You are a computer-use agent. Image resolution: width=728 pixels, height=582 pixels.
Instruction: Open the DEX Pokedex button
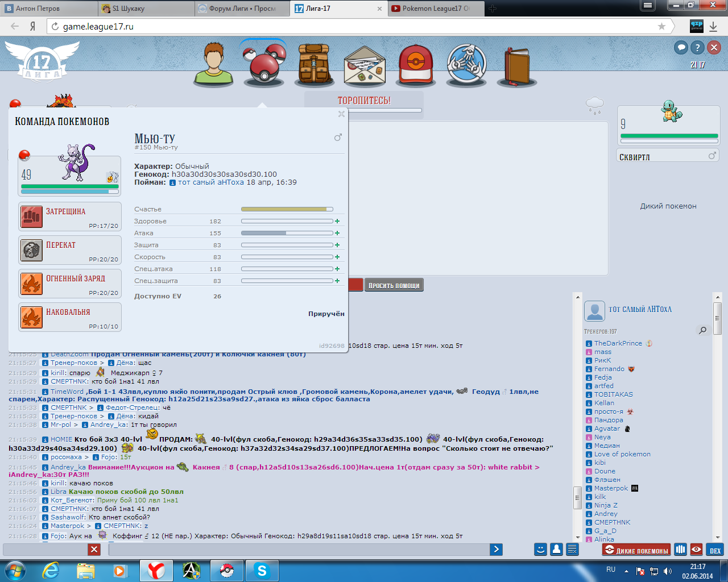tap(715, 550)
